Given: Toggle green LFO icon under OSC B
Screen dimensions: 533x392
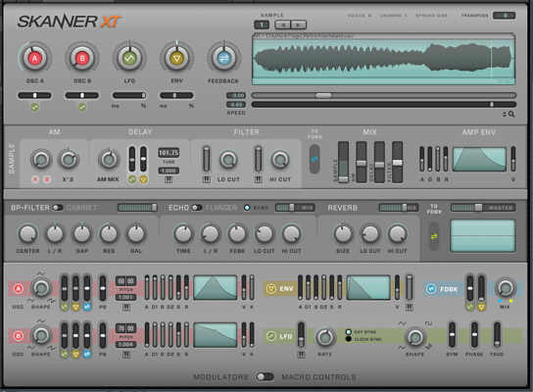Looking at the screenshot, I should [82, 108].
